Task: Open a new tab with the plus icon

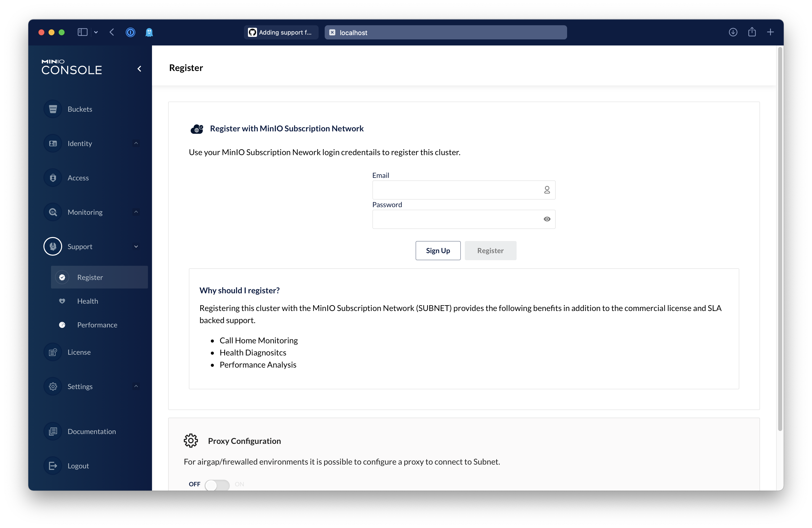Action: coord(770,32)
